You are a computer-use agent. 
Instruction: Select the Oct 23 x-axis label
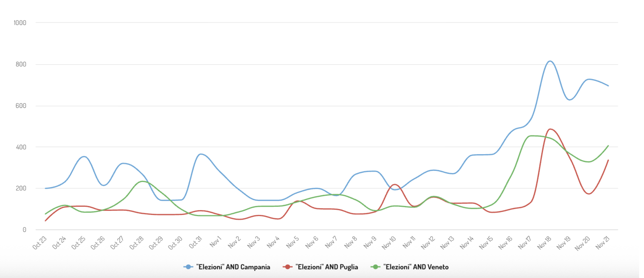click(39, 243)
